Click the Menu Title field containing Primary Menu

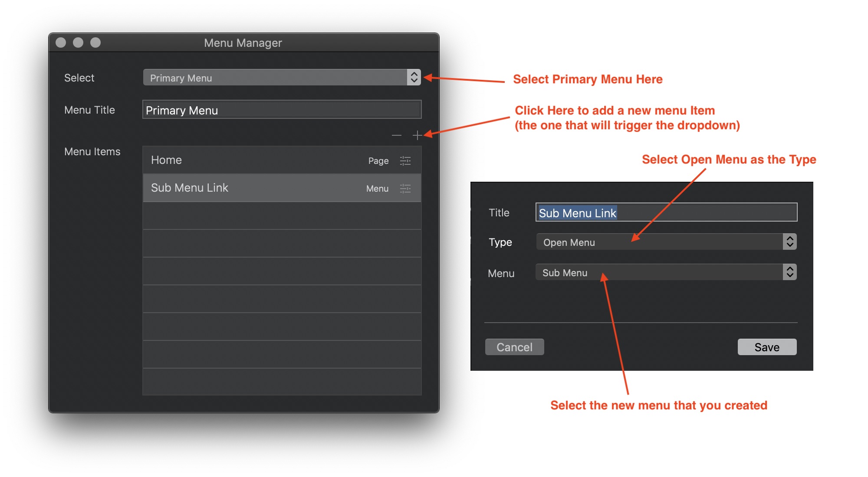pyautogui.click(x=282, y=110)
